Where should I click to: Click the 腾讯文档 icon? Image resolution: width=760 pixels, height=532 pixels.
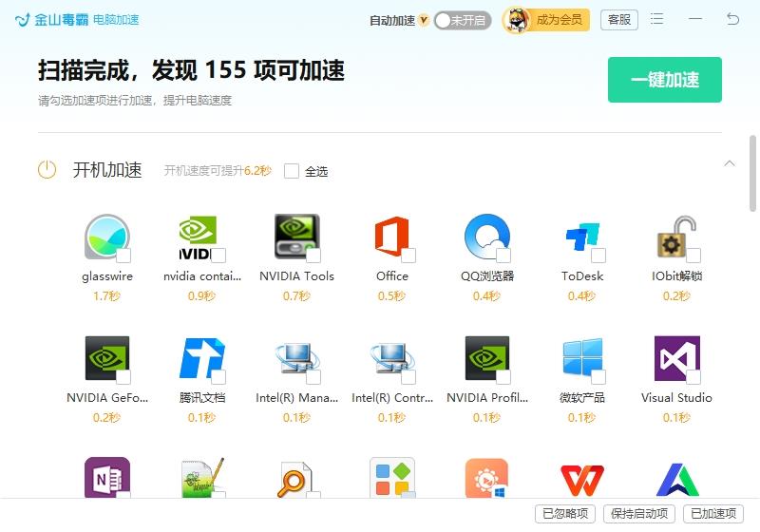[201, 358]
